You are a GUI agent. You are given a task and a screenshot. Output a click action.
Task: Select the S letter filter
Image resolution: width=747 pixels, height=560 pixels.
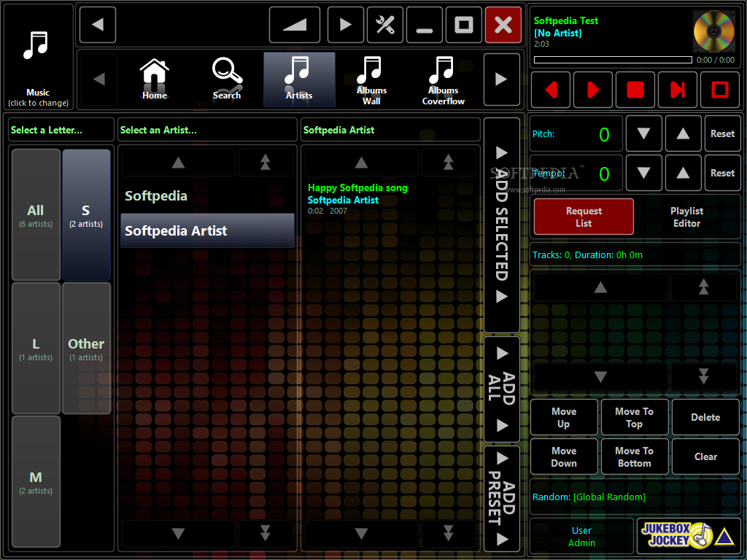click(x=86, y=215)
